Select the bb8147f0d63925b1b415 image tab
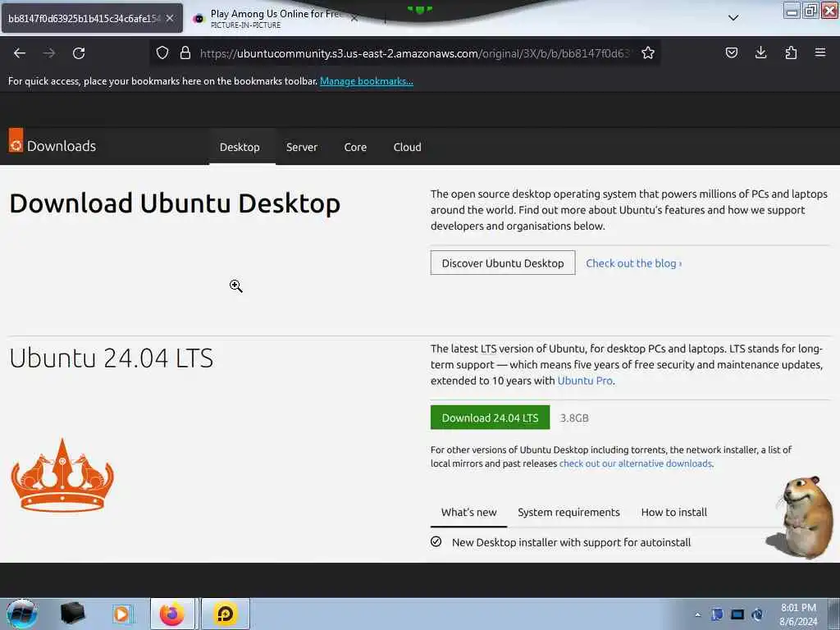840x630 pixels. 92,18
